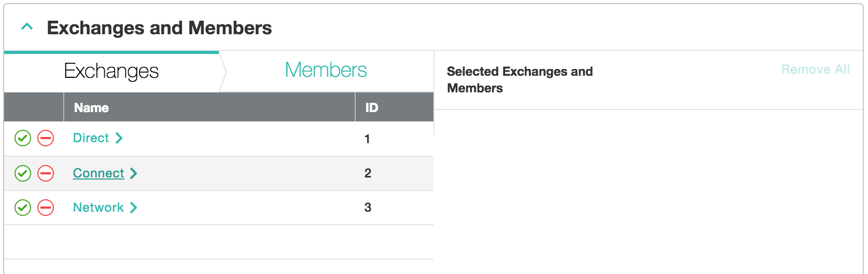
Task: Click the Exchanges and Members heading
Action: click(159, 28)
